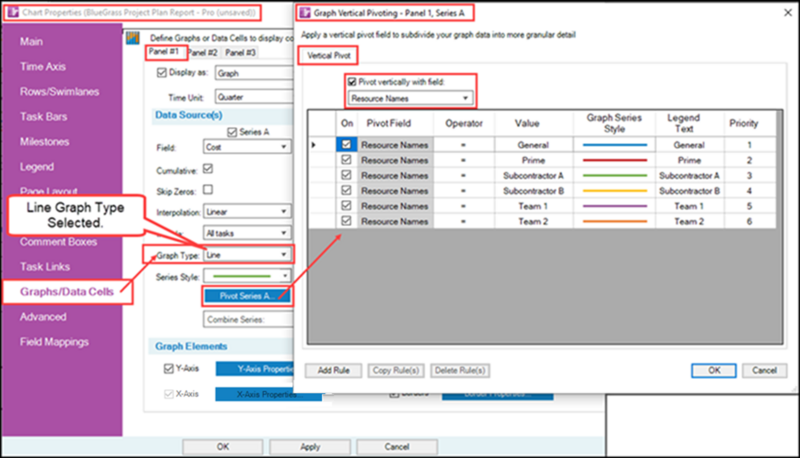Open the Advanced sidebar section

tap(43, 317)
